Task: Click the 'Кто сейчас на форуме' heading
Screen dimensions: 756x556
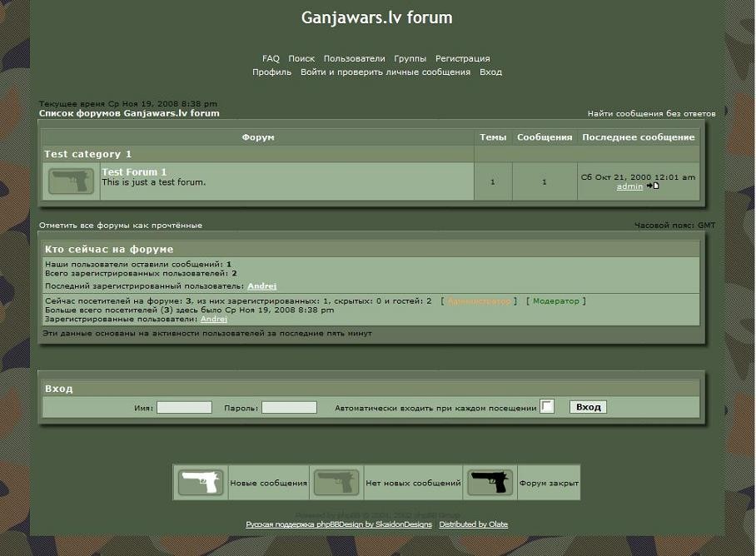Action: point(109,249)
